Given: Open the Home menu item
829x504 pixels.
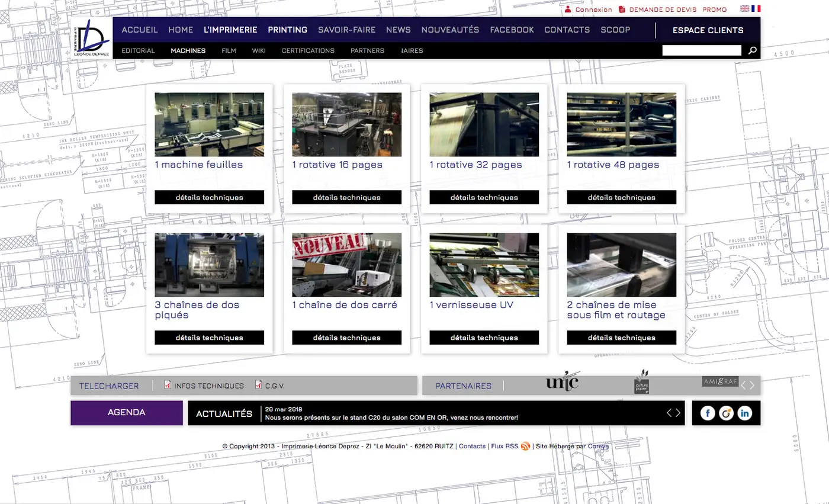Looking at the screenshot, I should click(181, 30).
